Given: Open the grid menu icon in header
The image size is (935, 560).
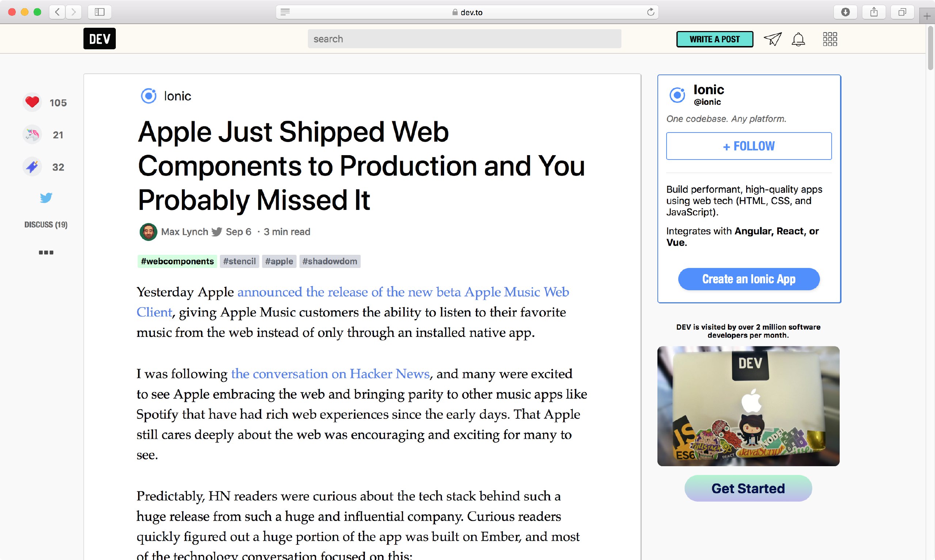Looking at the screenshot, I should tap(830, 39).
